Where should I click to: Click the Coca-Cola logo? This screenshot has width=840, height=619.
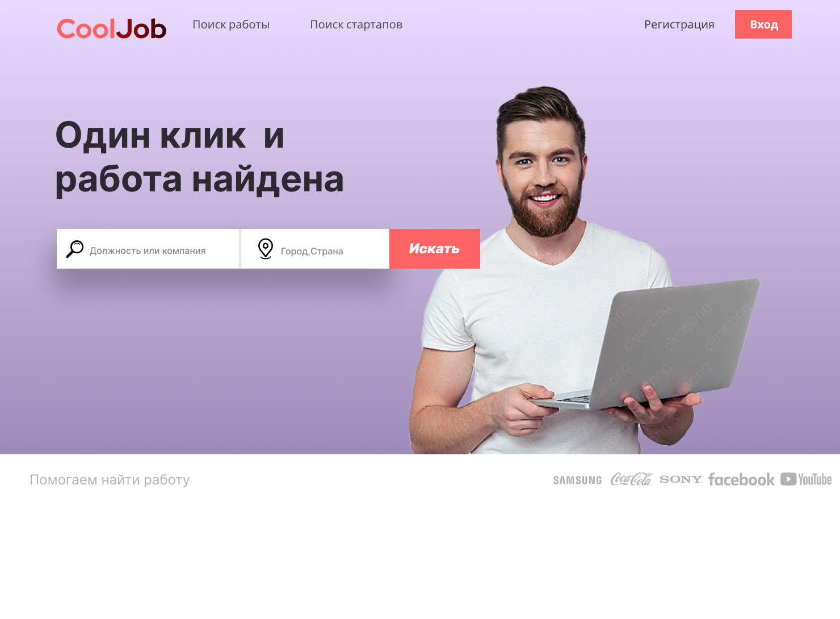click(x=631, y=479)
